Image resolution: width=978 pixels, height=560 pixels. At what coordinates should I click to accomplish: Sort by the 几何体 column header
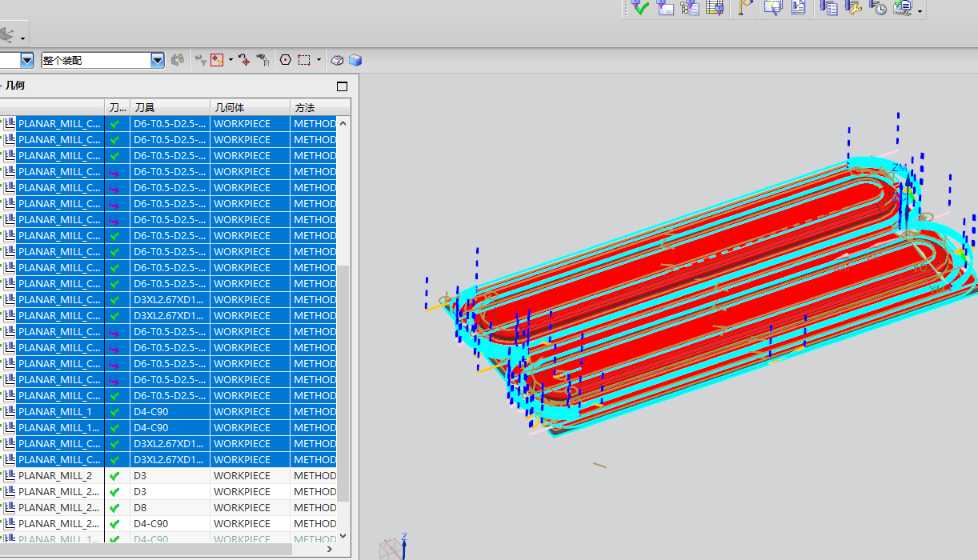coord(250,107)
